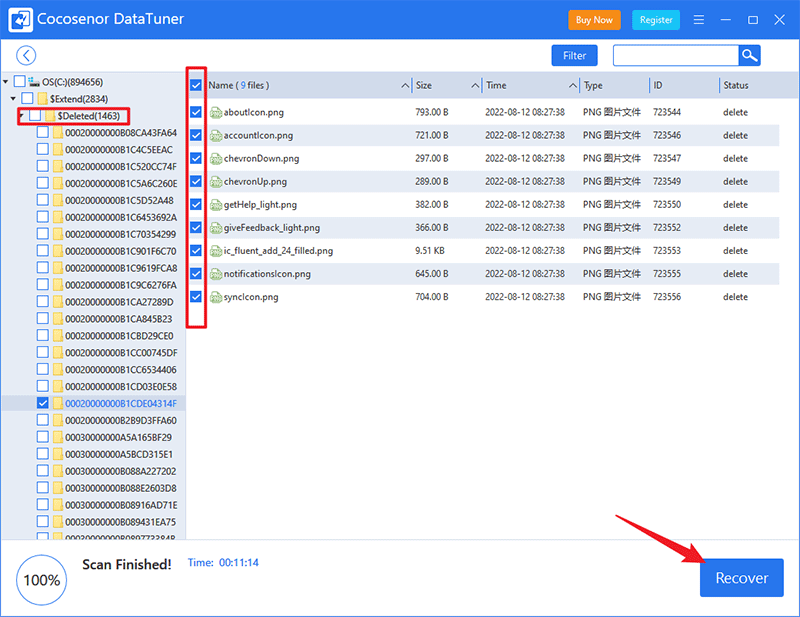Click the Time column sort arrow
This screenshot has height=617, width=800.
point(573,85)
